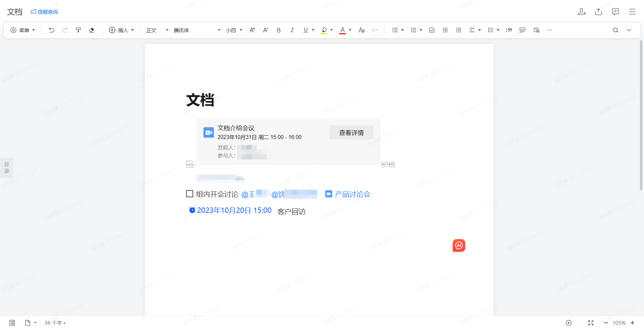The height and width of the screenshot is (329, 644).
Task: Enter fullscreen mode from status bar
Action: [x=591, y=323]
